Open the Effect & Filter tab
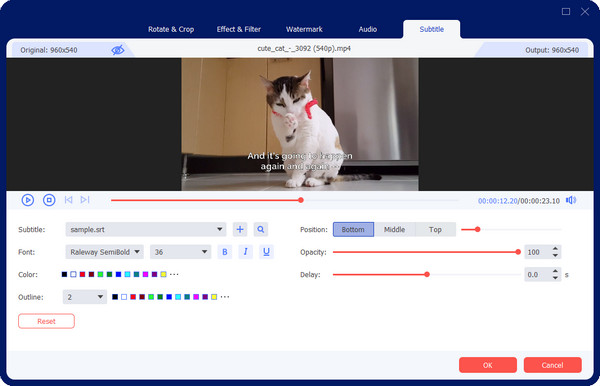Screen dimensions: 600x386 (x=239, y=29)
